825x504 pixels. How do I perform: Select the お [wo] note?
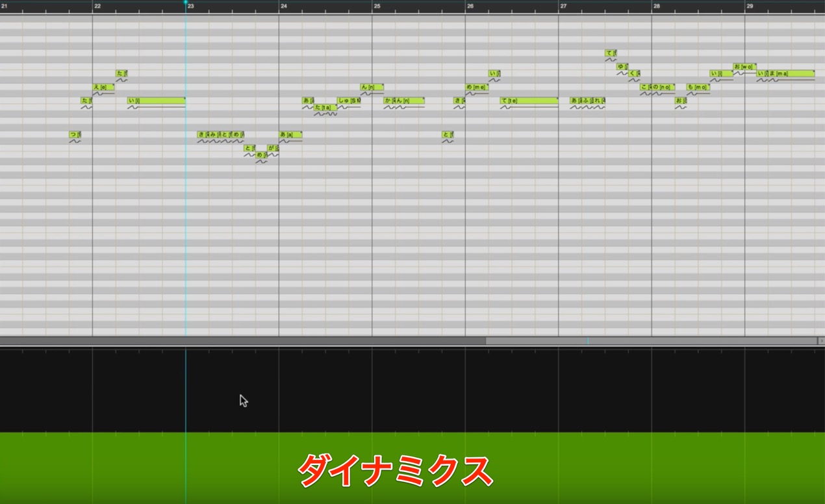(x=744, y=66)
